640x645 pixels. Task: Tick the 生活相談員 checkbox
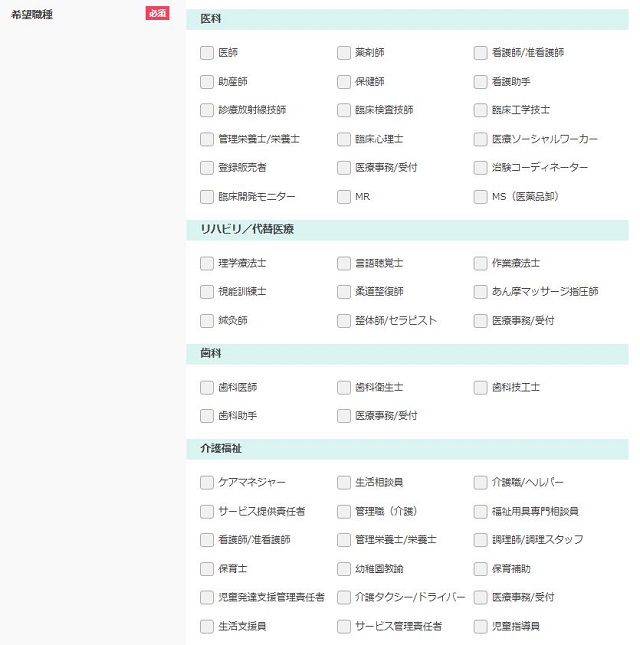[343, 483]
